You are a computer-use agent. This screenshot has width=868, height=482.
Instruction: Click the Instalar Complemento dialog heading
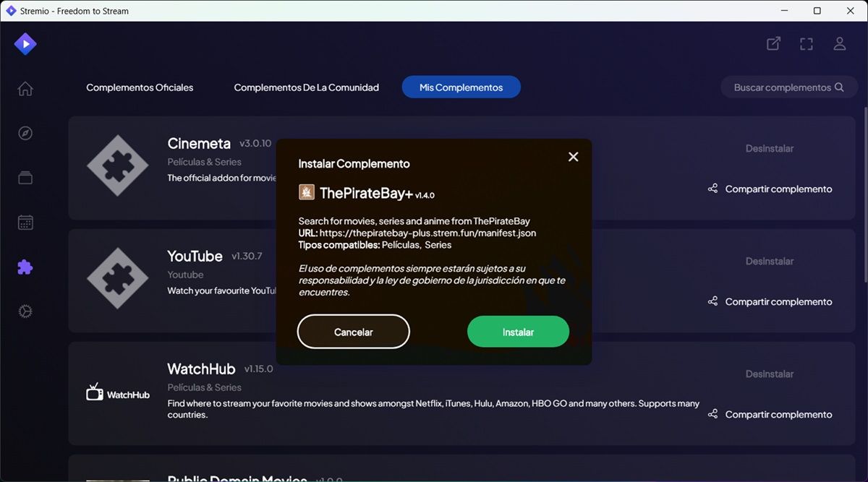[x=354, y=164]
